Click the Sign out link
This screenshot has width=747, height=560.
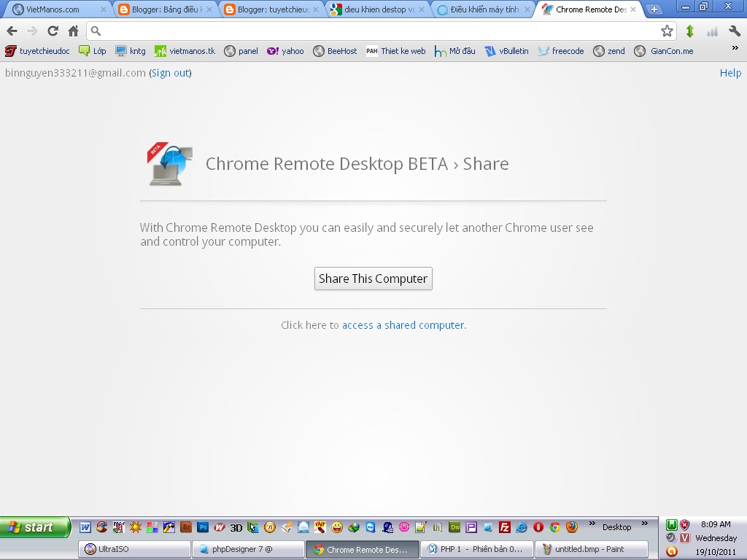[171, 73]
